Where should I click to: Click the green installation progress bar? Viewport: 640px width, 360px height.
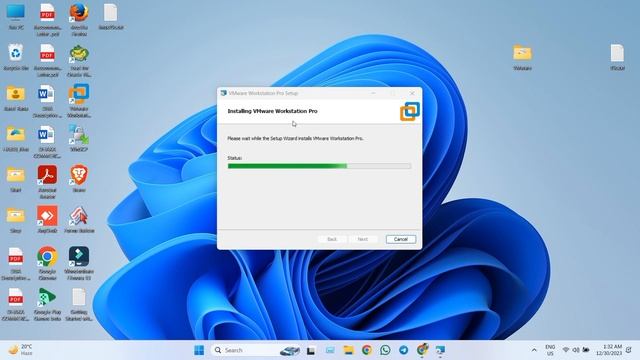(319, 166)
